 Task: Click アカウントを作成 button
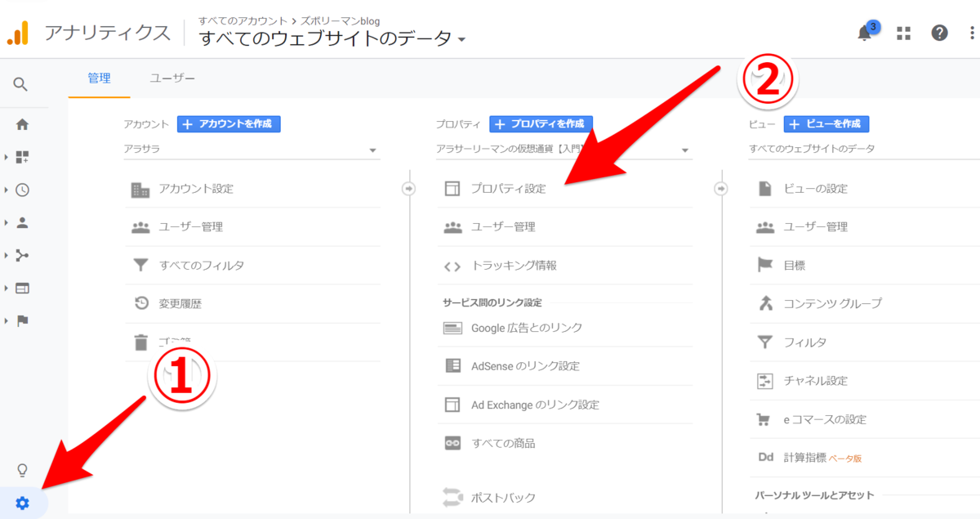229,124
